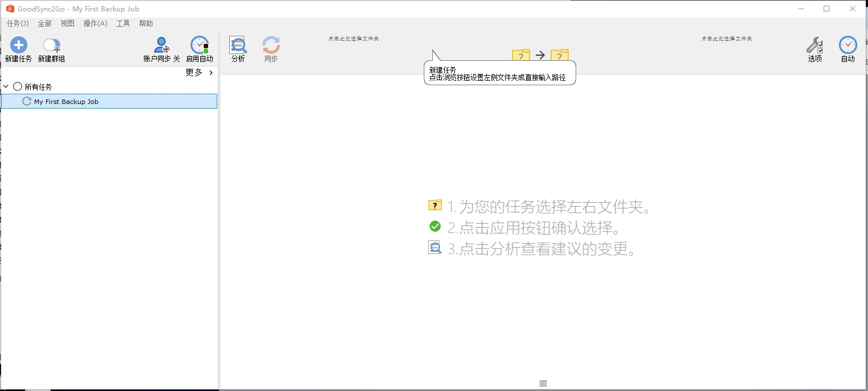Select 所有任务 tree label
Screen dimensions: 868x391
pyautogui.click(x=38, y=87)
